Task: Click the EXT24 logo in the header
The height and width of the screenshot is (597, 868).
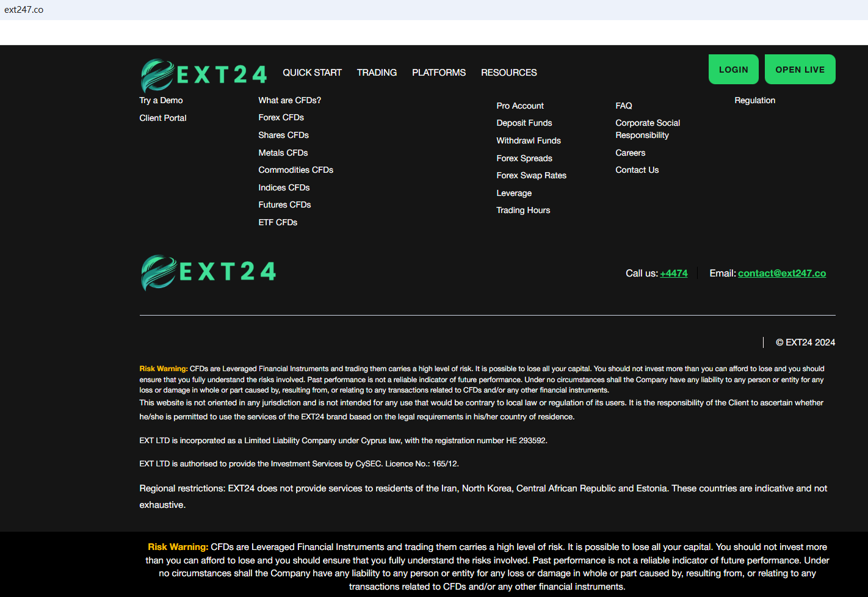Action: tap(204, 74)
